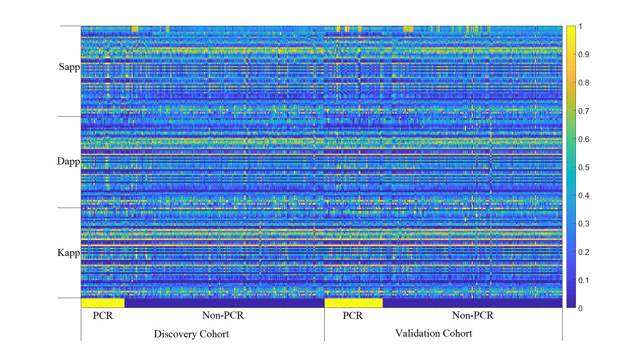Click the yellow PCR bar of Discovery Cohort

pos(103,303)
